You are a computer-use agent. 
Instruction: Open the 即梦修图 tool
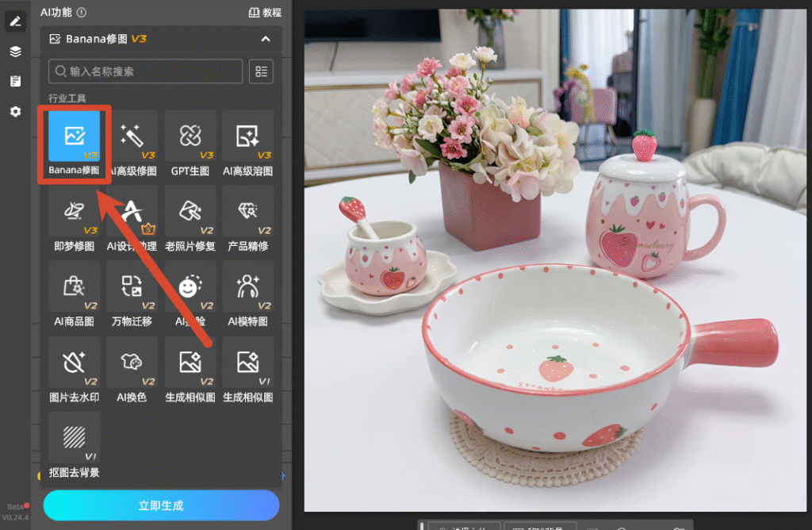point(74,219)
